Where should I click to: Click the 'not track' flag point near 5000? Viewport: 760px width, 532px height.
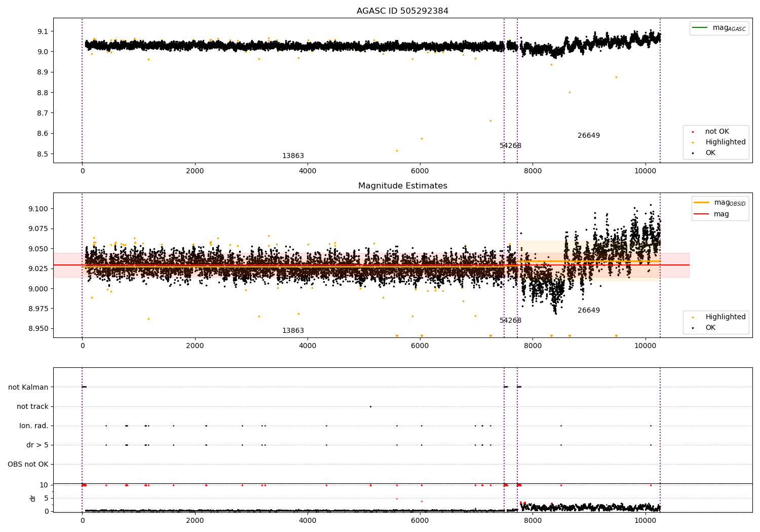point(370,406)
